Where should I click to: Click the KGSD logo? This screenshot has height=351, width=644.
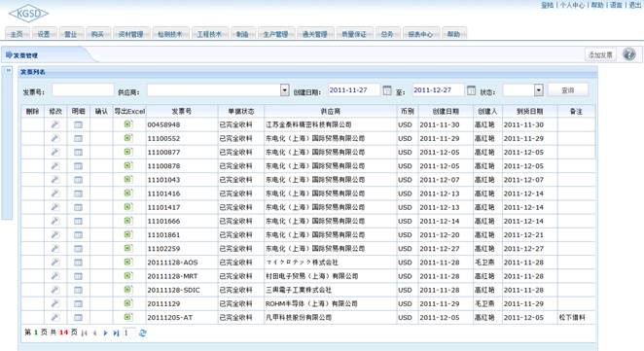click(x=28, y=14)
